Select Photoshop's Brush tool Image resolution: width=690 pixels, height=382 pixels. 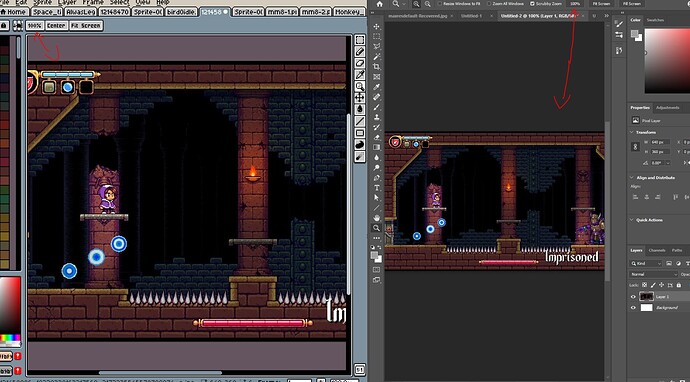point(376,107)
